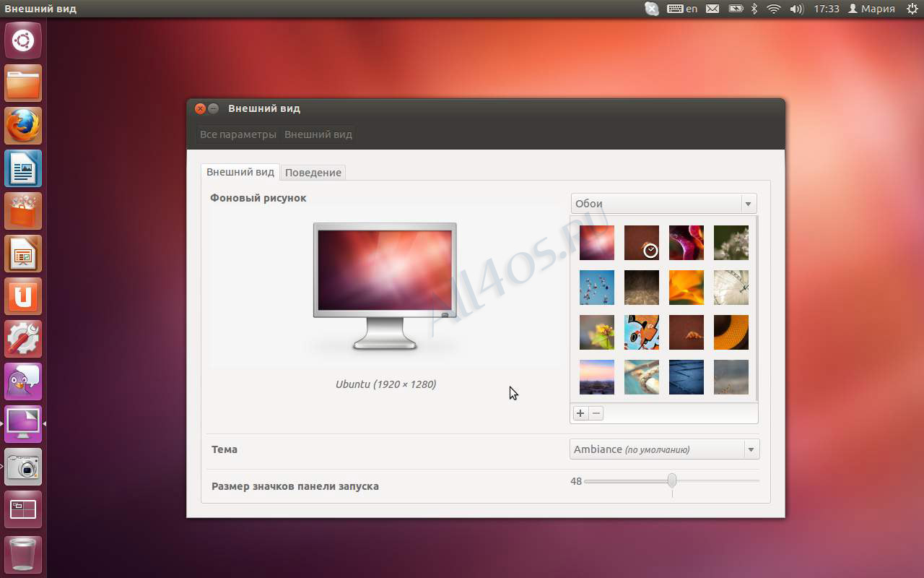Select the brown wallpaper with clock badge
This screenshot has height=578, width=924.
pyautogui.click(x=642, y=243)
